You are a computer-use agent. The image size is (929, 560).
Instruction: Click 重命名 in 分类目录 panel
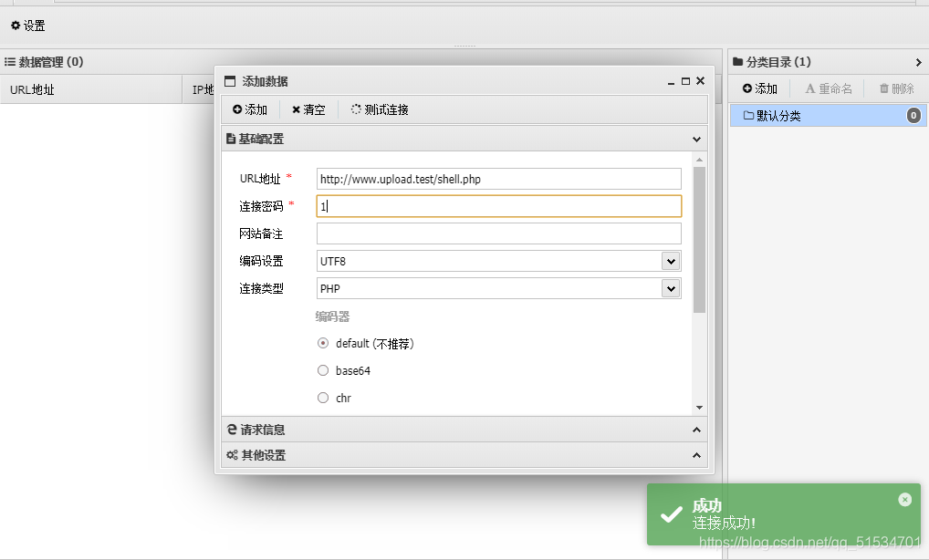pyautogui.click(x=829, y=88)
